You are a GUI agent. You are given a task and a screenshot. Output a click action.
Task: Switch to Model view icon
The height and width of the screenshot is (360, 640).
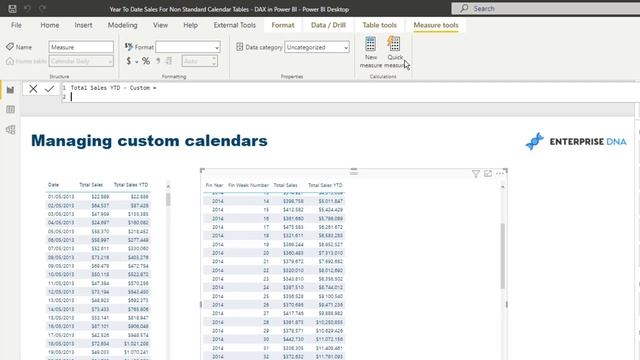[x=10, y=130]
